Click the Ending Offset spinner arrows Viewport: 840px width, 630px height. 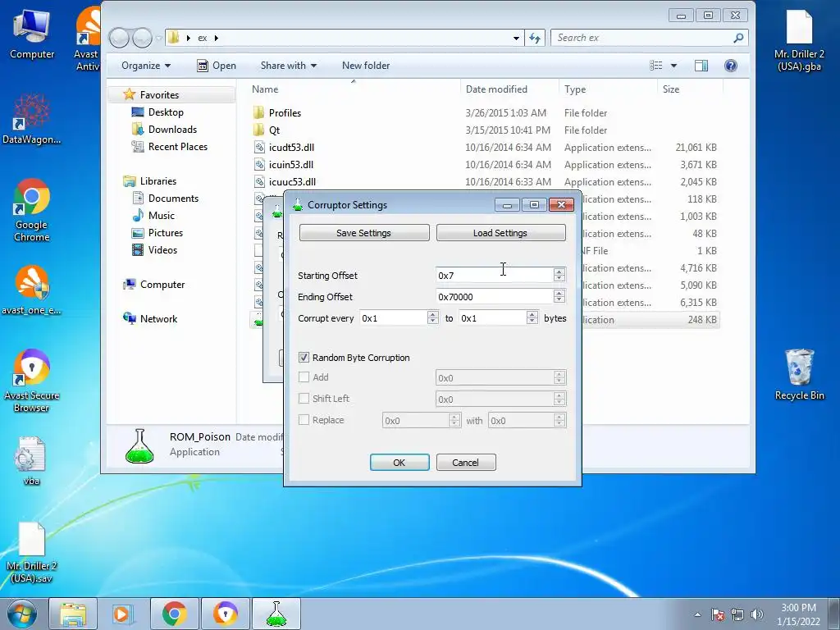559,296
